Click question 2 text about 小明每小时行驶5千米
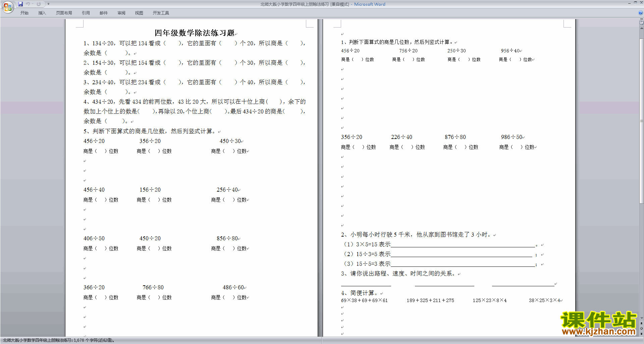The width and height of the screenshot is (644, 344). pyautogui.click(x=416, y=235)
